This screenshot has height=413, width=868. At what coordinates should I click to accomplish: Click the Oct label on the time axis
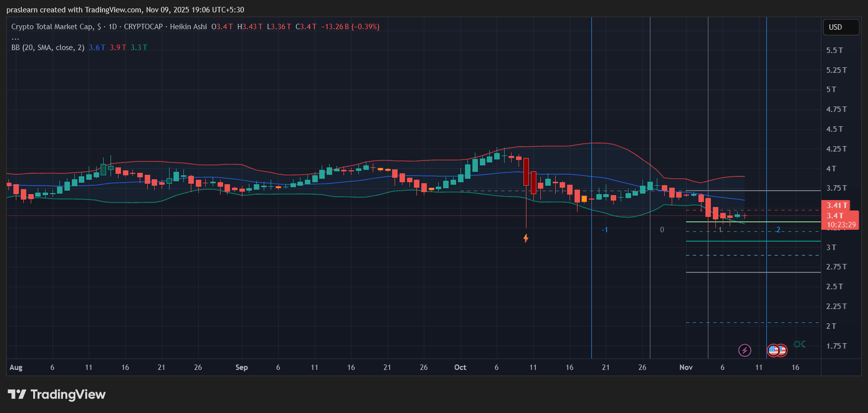[x=460, y=367]
